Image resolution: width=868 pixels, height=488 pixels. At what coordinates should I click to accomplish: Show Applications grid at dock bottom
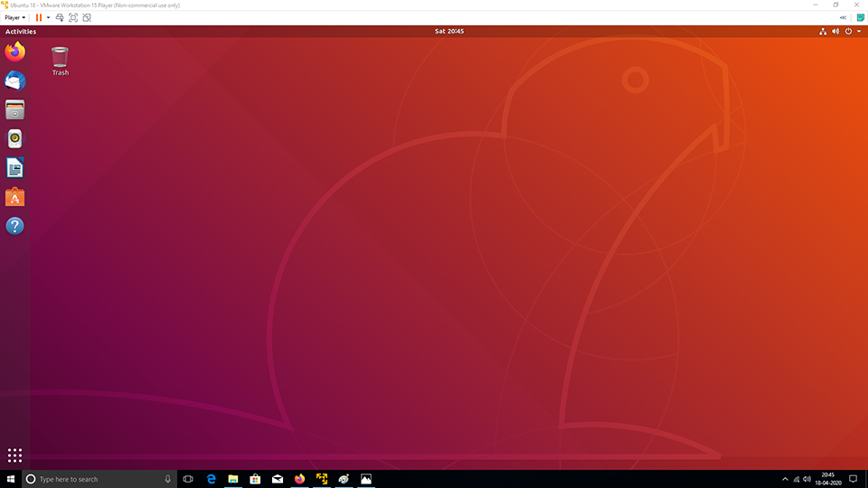15,455
